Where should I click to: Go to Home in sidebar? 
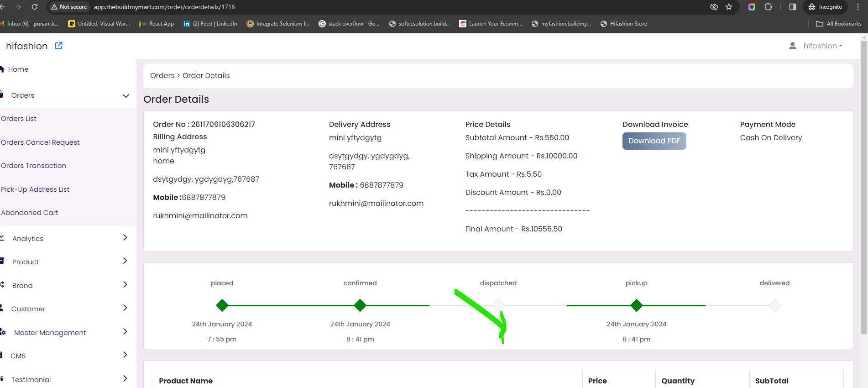(18, 69)
